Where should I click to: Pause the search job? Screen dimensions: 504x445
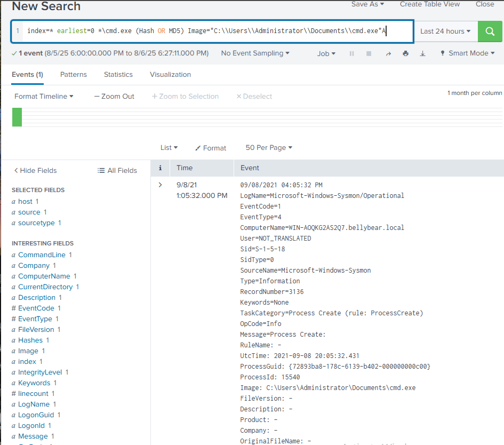351,54
